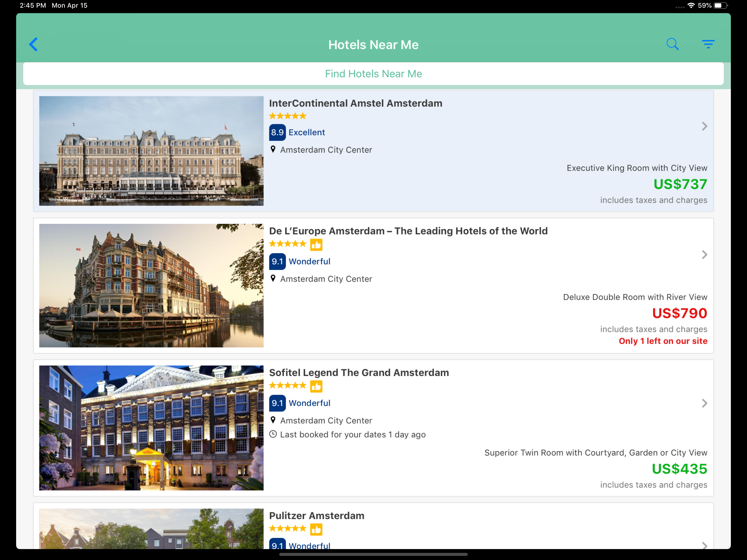Screen dimensions: 747x560
Task: Select the InterContinental Amstel Amsterdam title
Action: click(x=356, y=103)
